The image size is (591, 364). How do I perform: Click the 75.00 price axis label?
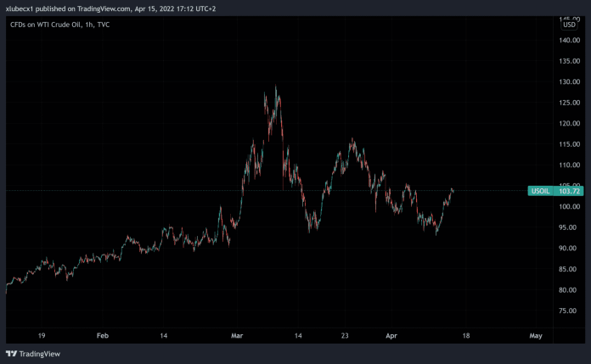pyautogui.click(x=569, y=311)
